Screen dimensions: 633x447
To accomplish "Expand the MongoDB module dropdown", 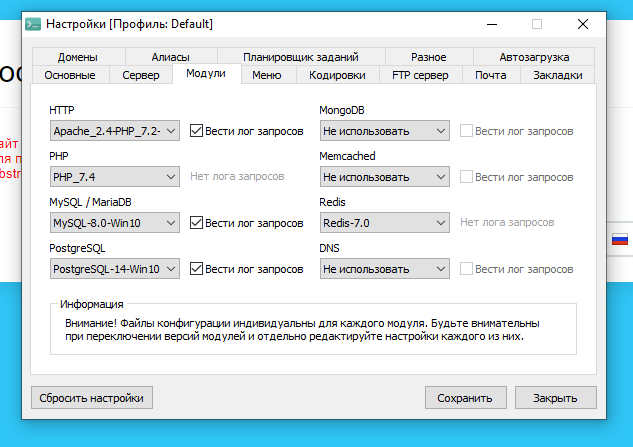I will point(384,131).
